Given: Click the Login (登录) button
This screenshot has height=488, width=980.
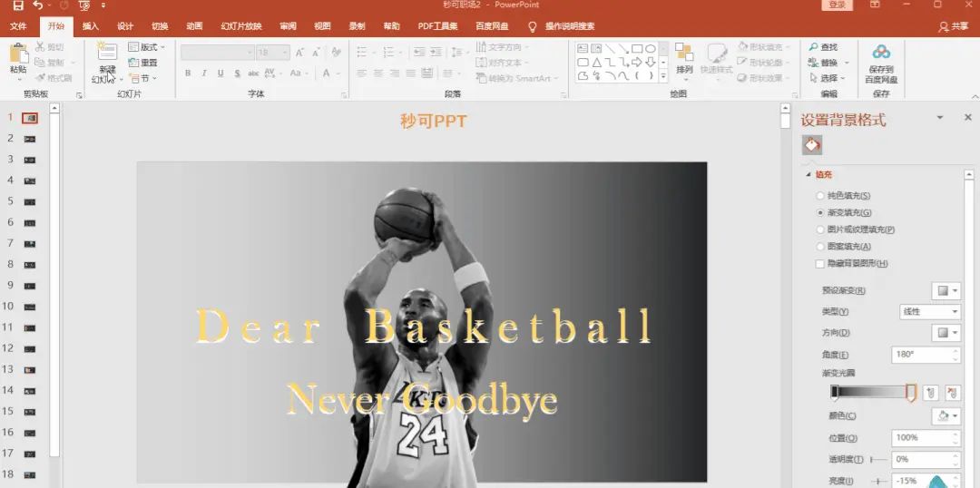Looking at the screenshot, I should pos(837,5).
